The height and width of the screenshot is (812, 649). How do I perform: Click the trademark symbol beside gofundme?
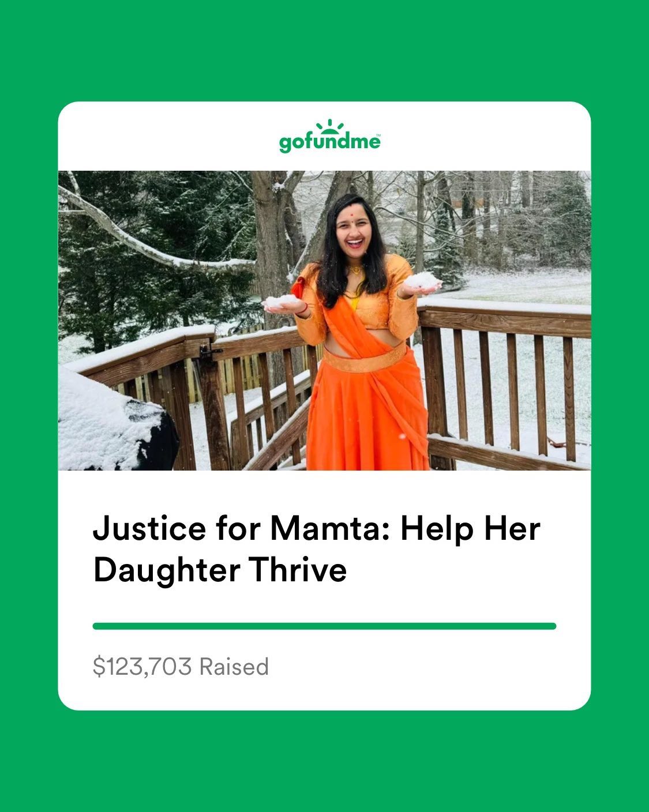click(378, 137)
